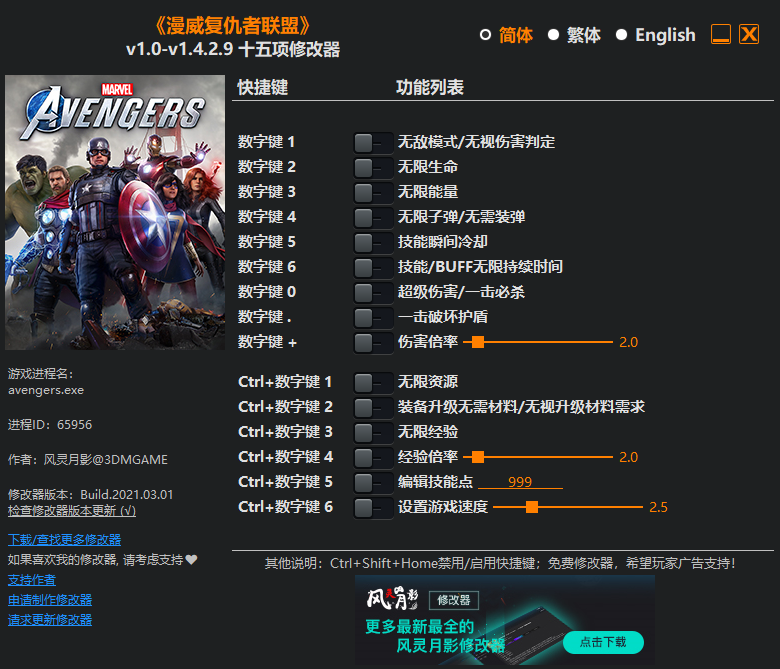Turn on 无限能量 switch

pos(373,192)
